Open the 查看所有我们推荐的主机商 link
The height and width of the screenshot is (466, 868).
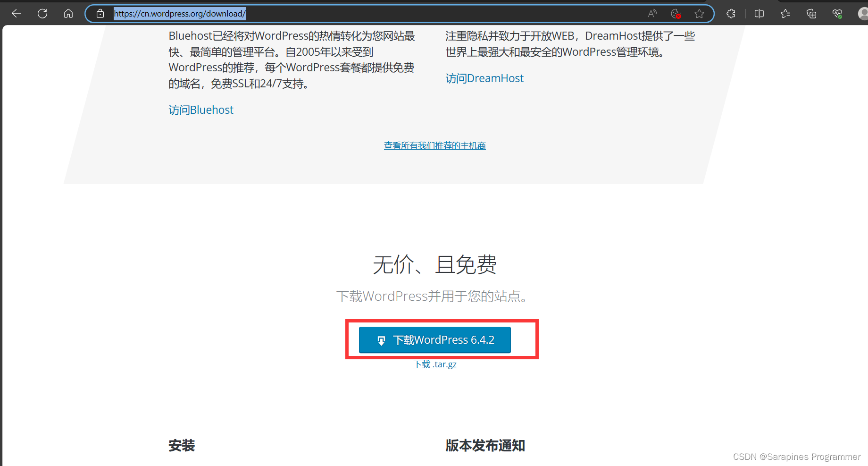[435, 145]
